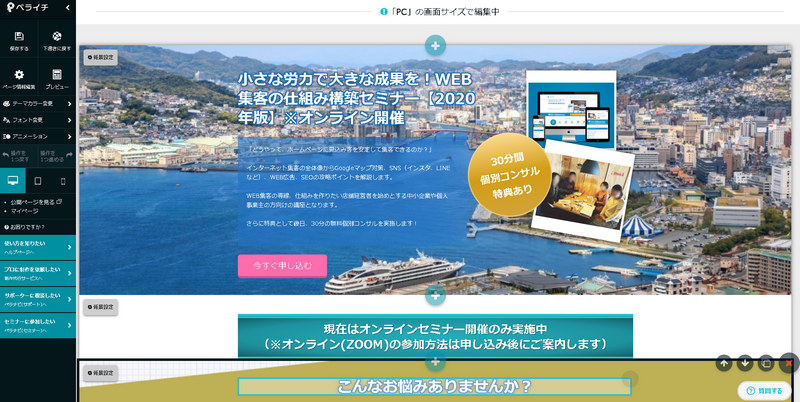Image resolution: width=800 pixels, height=402 pixels.
Task: Expand テーマカラー変更 menu
Action: pyautogui.click(x=38, y=104)
